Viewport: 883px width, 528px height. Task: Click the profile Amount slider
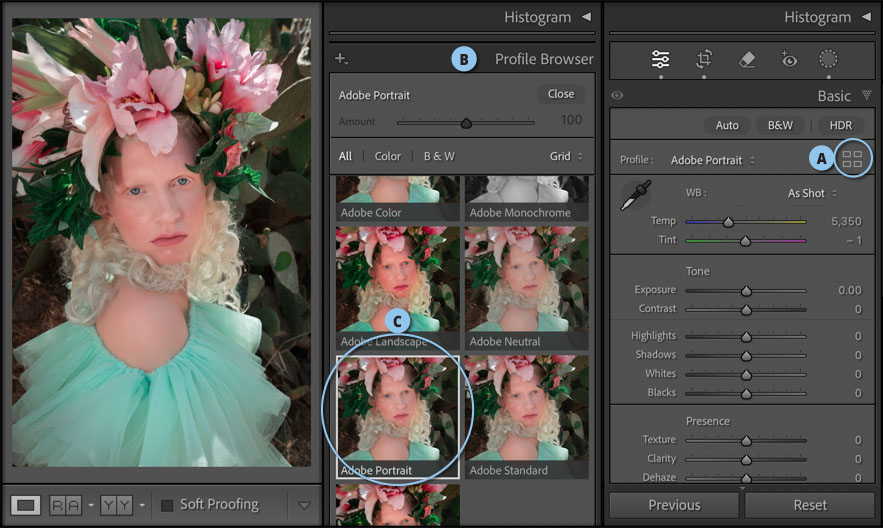click(x=466, y=122)
